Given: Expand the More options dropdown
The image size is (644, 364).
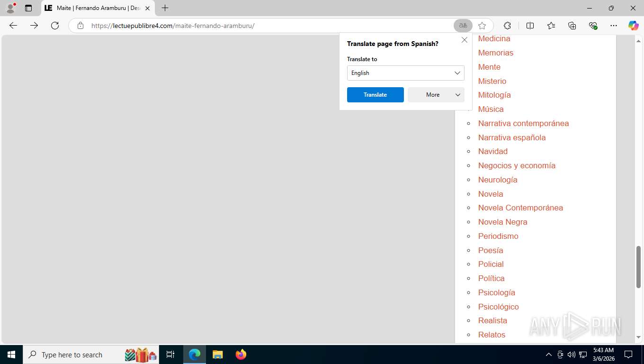Looking at the screenshot, I should coord(436,95).
